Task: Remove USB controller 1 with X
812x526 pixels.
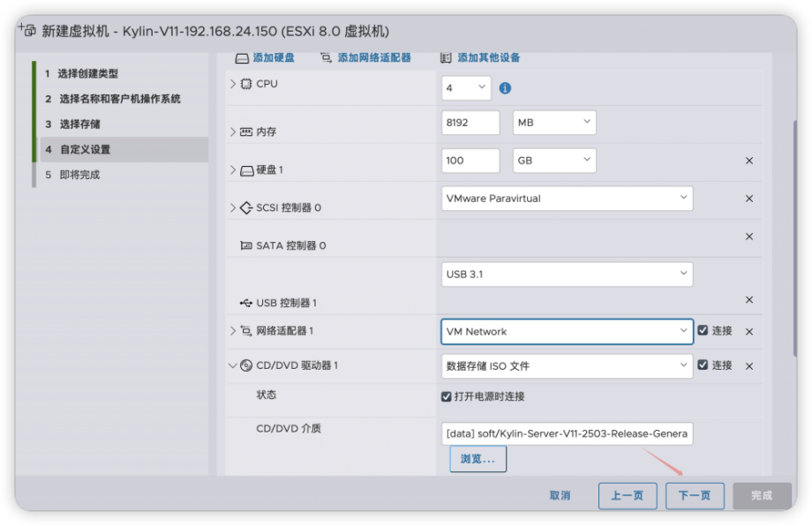Action: [748, 300]
